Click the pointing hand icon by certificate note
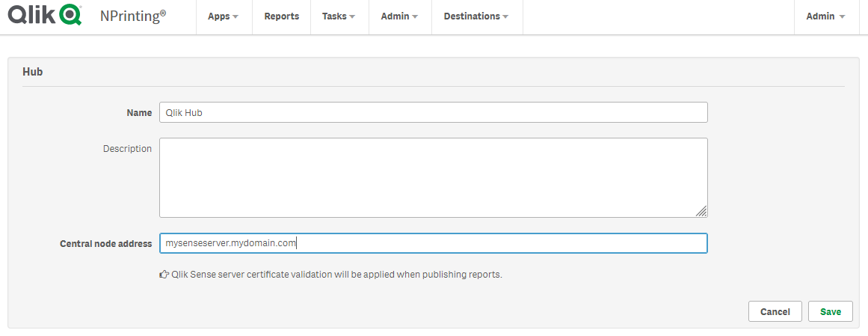 tap(164, 275)
